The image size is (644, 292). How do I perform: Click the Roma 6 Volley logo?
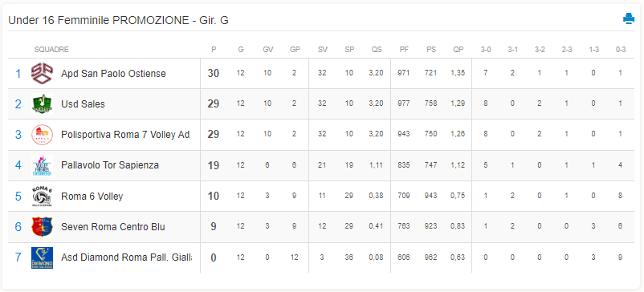42,196
